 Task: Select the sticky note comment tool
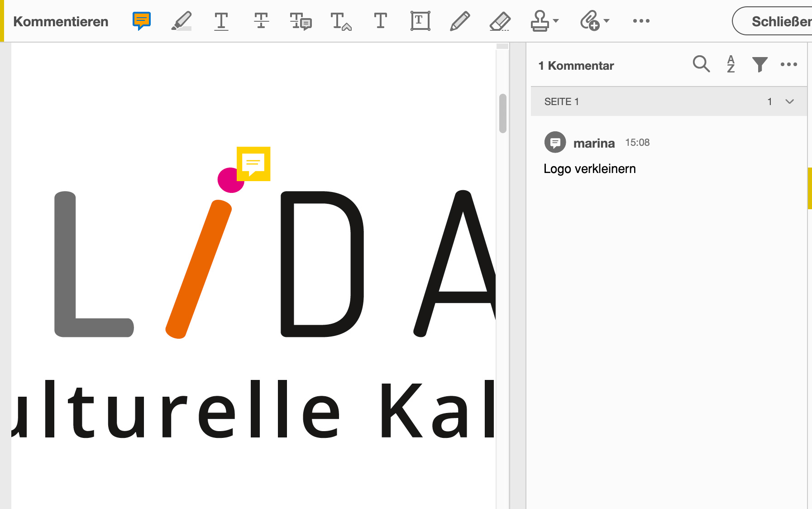coord(141,21)
